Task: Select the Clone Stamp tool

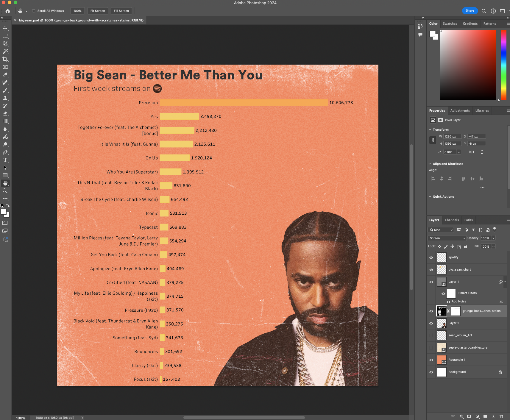Action: 5,98
